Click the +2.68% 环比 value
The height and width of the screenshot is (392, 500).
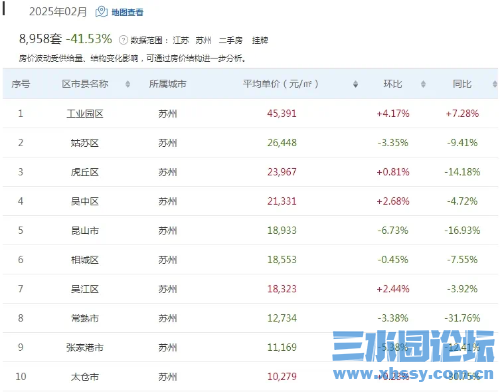[393, 201]
